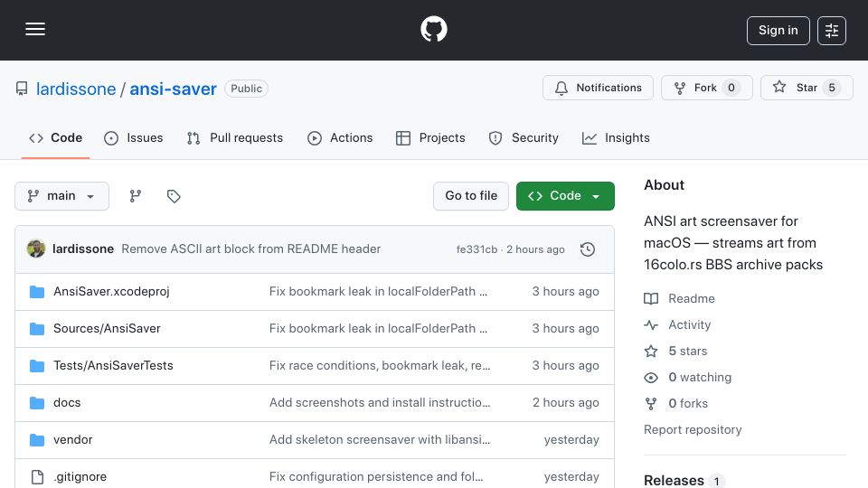The height and width of the screenshot is (488, 868).
Task: Click the Report repository link
Action: 693,430
